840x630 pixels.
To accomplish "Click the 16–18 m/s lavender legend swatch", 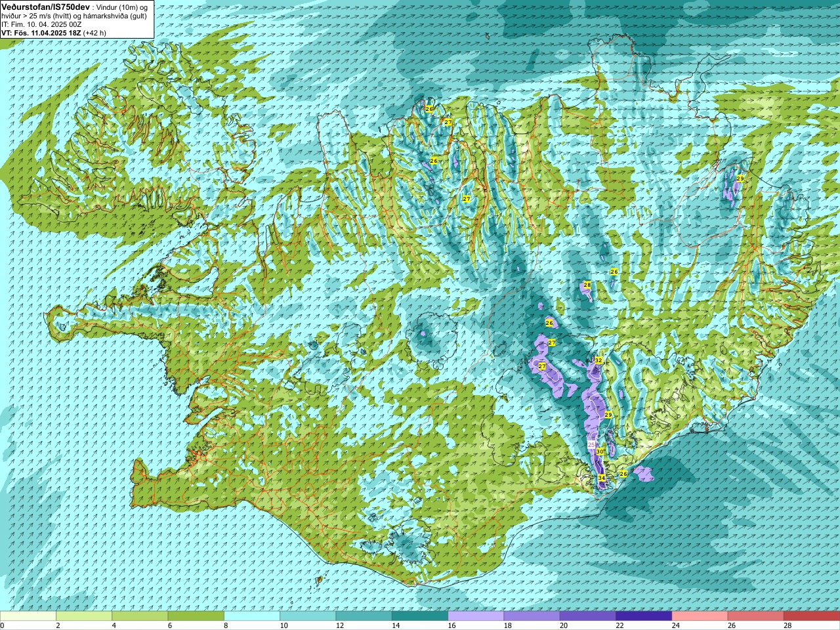I will 476,616.
